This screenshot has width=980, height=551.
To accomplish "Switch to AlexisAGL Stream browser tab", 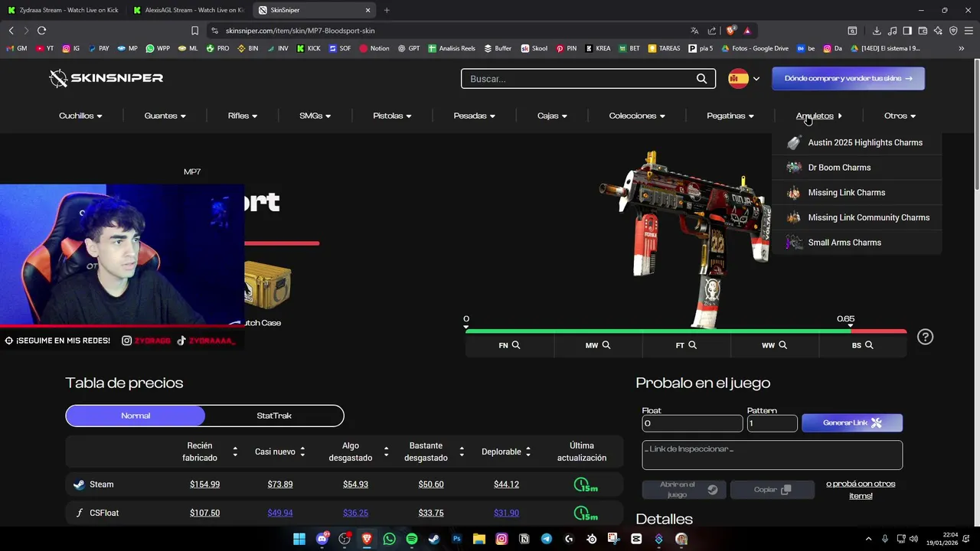I will tap(188, 10).
